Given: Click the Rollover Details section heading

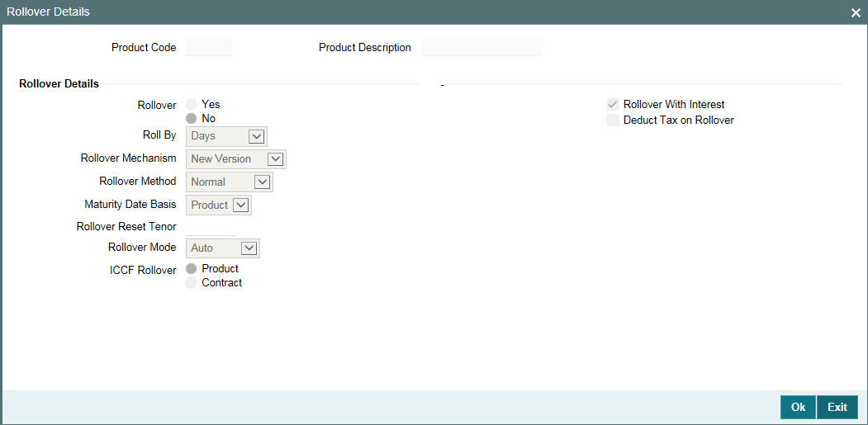Looking at the screenshot, I should click(59, 84).
